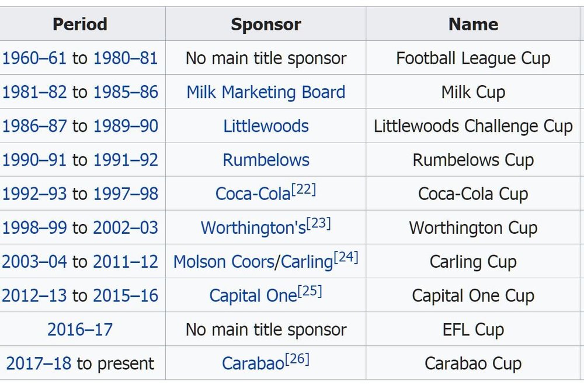Follow the Milk Marketing Board link

click(x=266, y=92)
